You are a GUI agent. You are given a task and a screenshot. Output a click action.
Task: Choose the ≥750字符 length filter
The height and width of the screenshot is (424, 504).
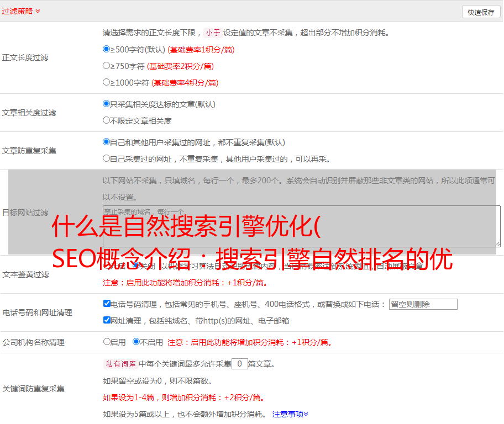click(x=107, y=66)
